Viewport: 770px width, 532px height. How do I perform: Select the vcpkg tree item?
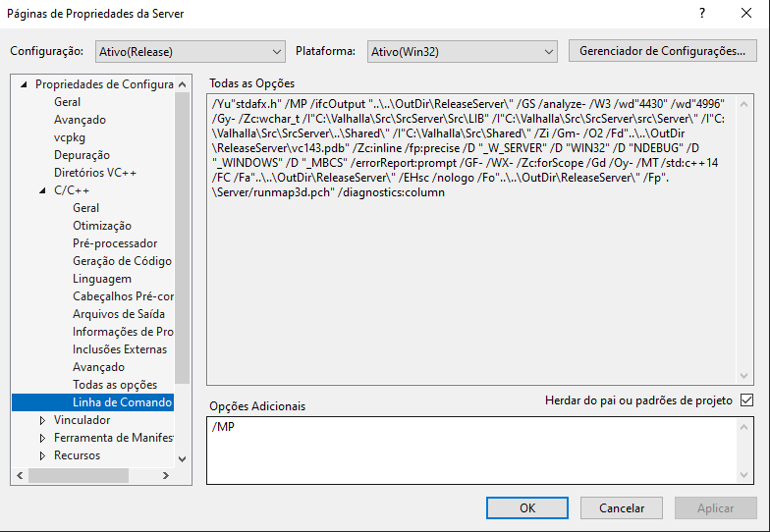click(x=69, y=137)
